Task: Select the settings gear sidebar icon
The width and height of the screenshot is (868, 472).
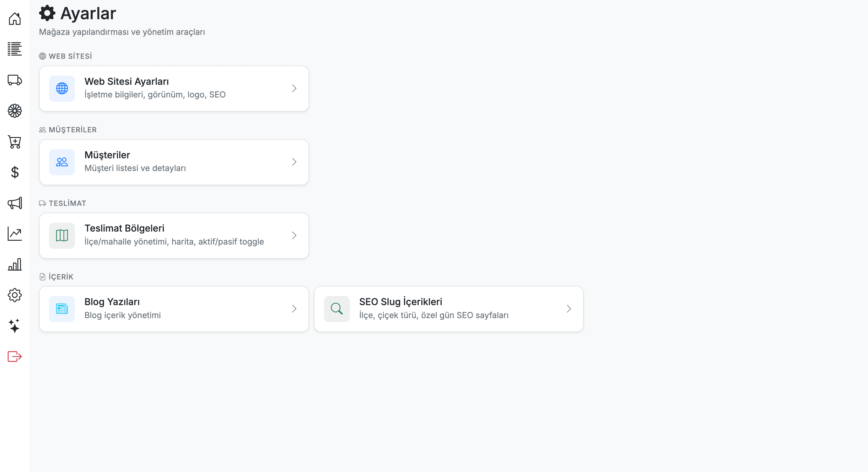Action: click(x=14, y=295)
